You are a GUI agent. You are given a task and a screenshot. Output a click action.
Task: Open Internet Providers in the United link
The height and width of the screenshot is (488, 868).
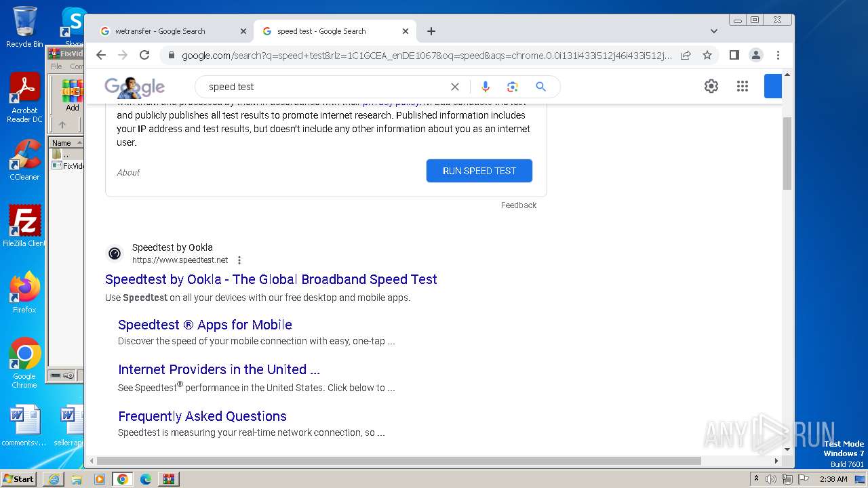click(219, 369)
